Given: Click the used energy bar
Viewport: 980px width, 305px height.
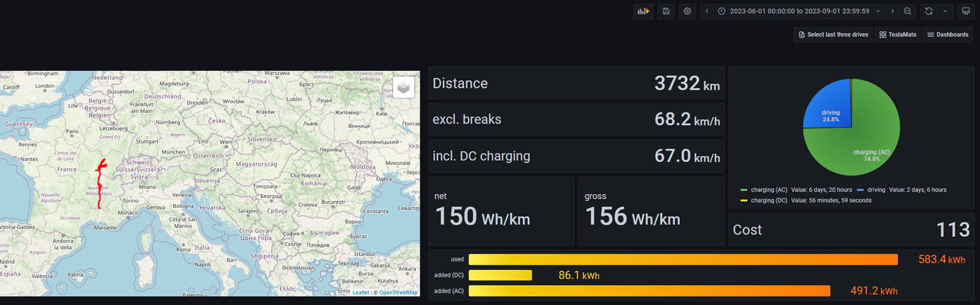Looking at the screenshot, I should point(683,259).
